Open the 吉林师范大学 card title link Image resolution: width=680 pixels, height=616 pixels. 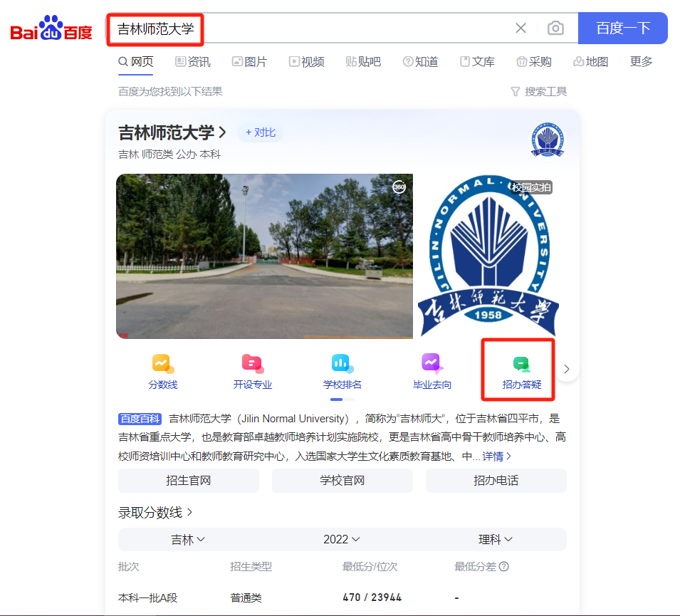coord(172,132)
